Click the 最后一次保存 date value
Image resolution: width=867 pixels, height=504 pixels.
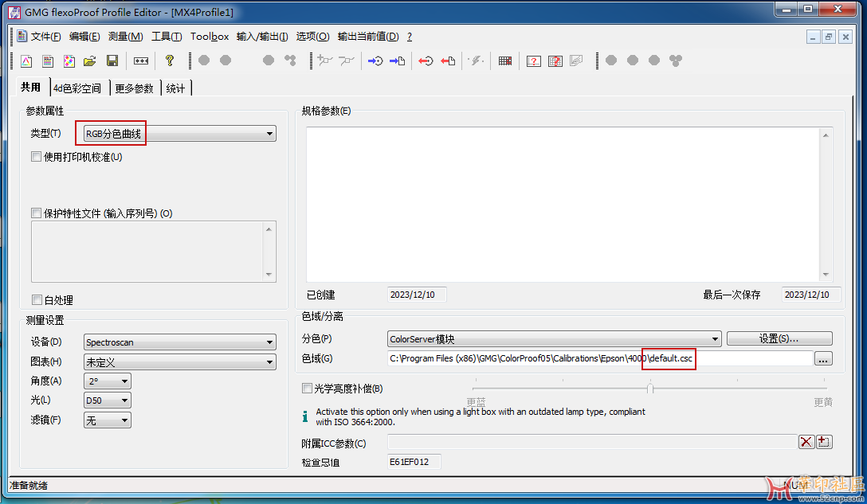[x=811, y=295]
